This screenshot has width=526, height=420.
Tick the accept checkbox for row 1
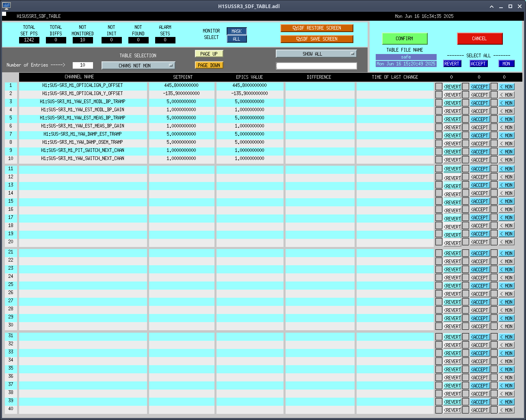[466, 87]
